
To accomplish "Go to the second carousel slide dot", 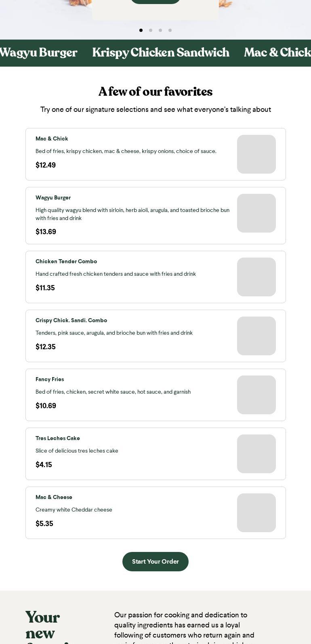I will (151, 30).
